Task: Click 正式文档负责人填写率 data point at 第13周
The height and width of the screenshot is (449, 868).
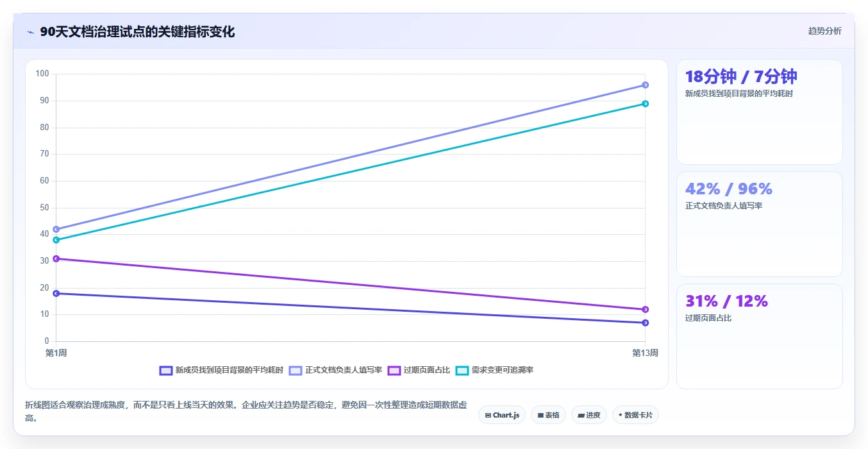Action: click(645, 85)
